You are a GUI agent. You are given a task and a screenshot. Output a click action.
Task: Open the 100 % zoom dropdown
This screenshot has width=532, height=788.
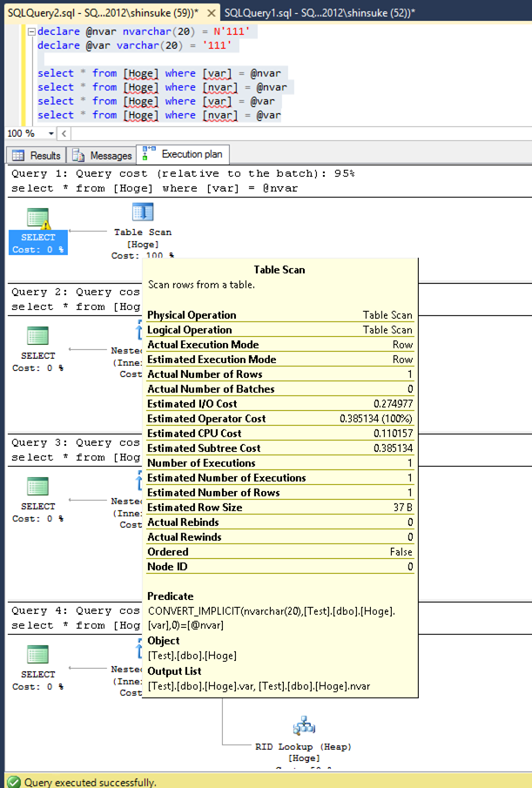point(51,134)
